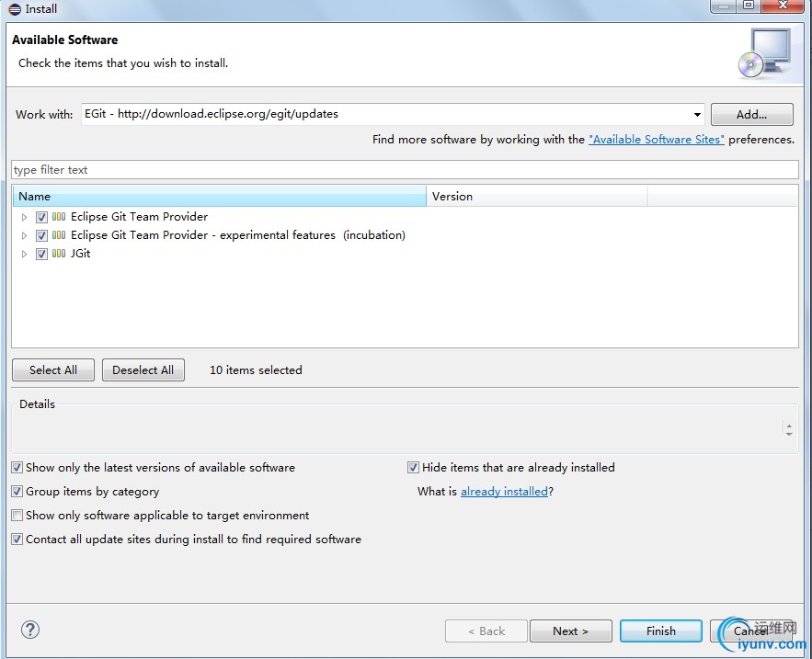Click the Next > button

pos(570,631)
